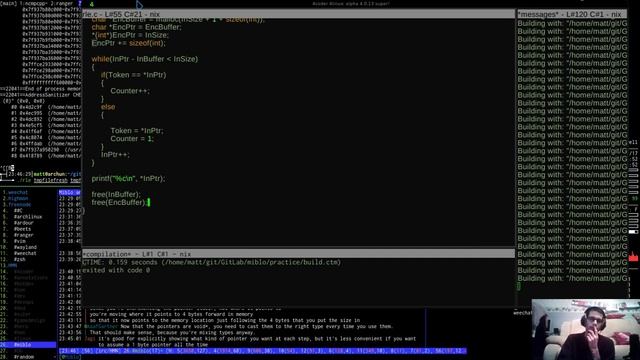Viewport: 640px width, 360px height.
Task: Click the blue weechat status bar
Action: [262, 351]
